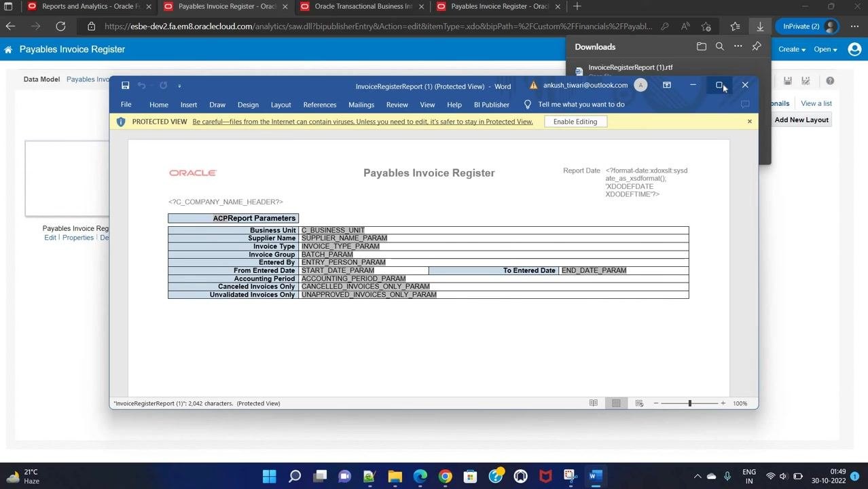The image size is (868, 489).
Task: Open the Design ribbon tab
Action: tap(248, 105)
